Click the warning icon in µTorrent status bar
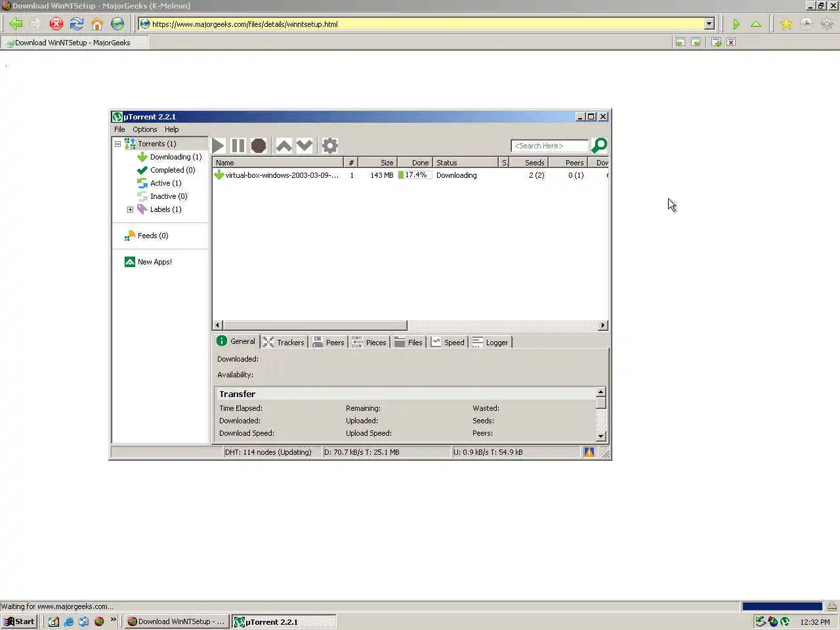The height and width of the screenshot is (630, 840). (x=589, y=452)
